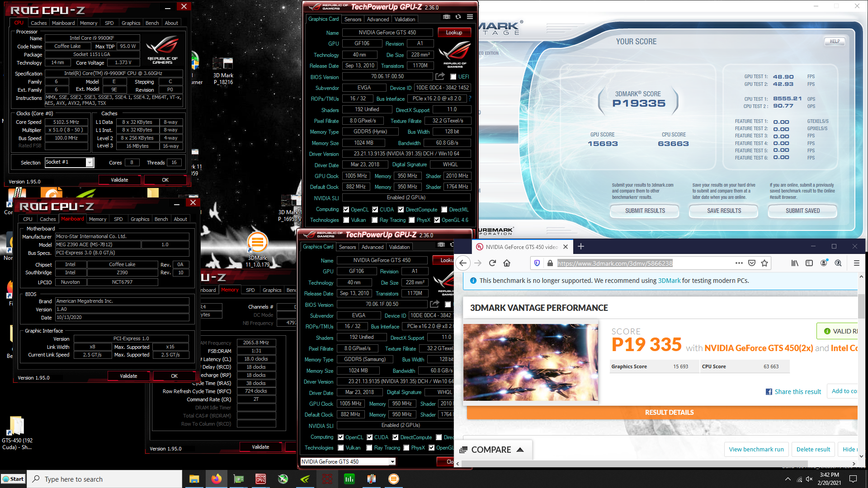Open Sensors tab in top GPU-Z

click(353, 19)
